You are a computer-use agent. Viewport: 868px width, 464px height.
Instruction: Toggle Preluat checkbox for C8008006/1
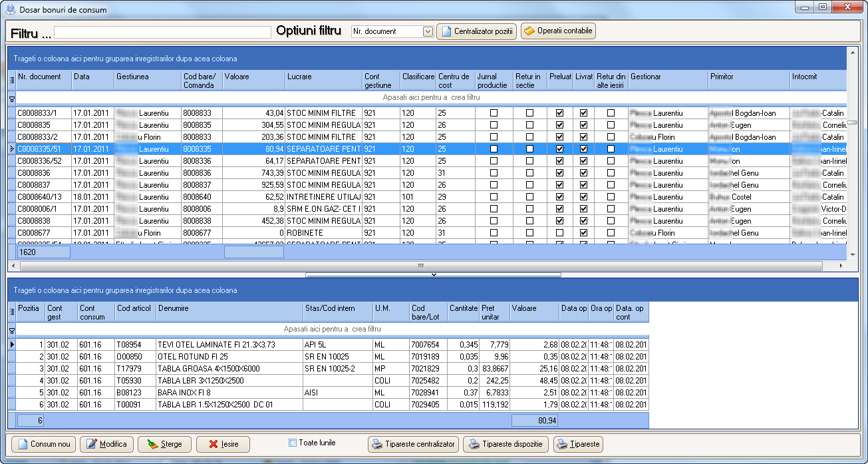(x=559, y=209)
